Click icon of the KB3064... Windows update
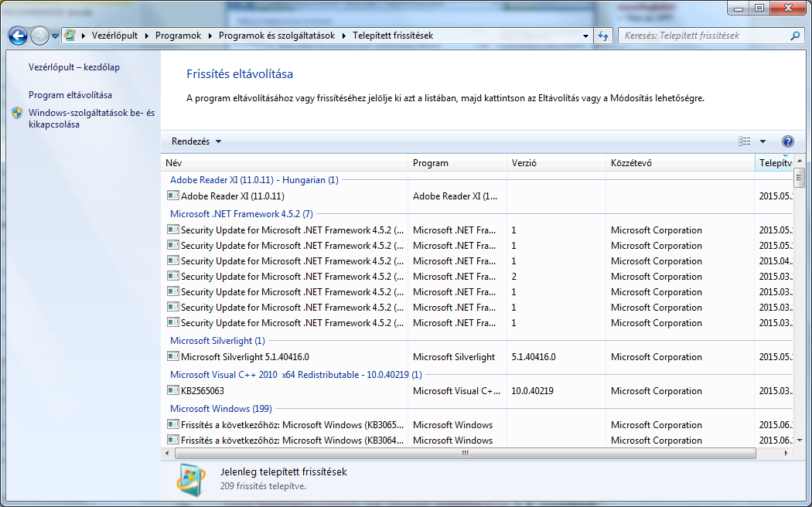 (x=173, y=441)
